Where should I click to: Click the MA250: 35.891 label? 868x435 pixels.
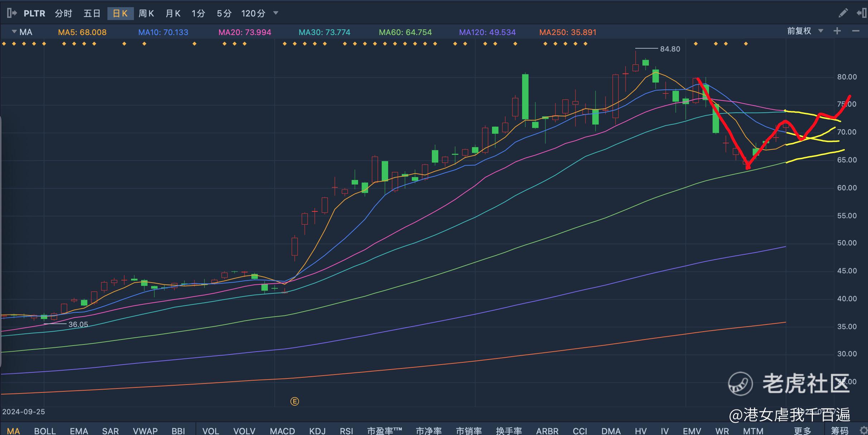[x=568, y=32]
